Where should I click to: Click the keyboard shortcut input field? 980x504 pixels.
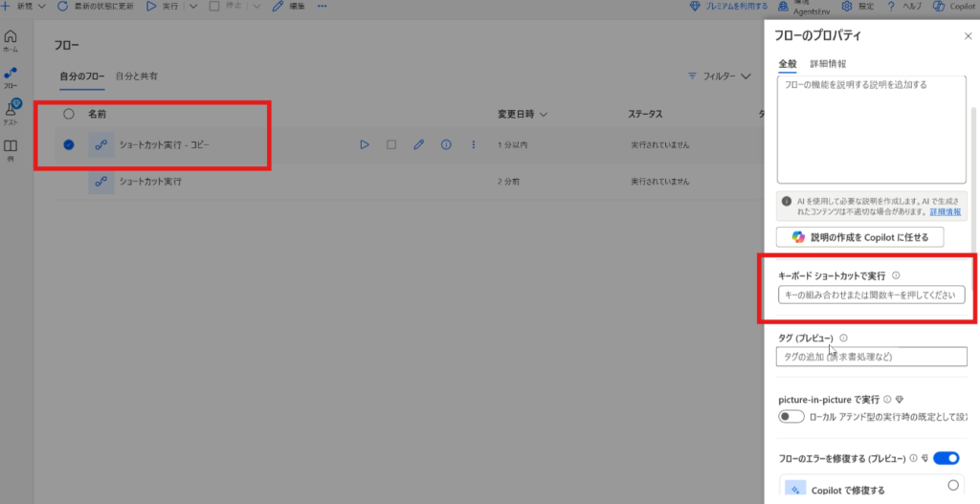pyautogui.click(x=870, y=296)
